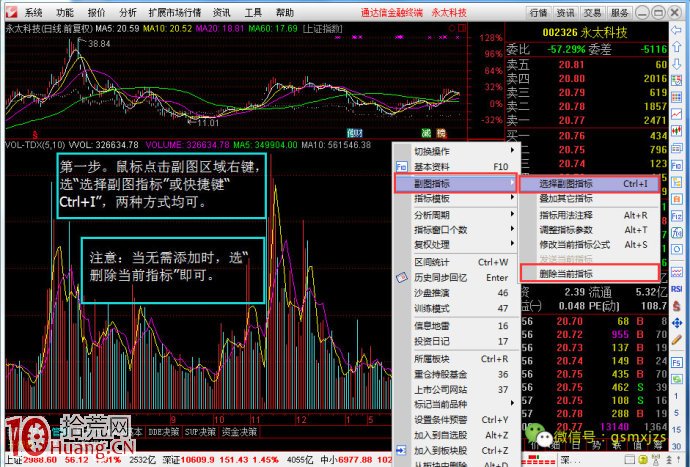Open the f(x) formula icon

676,232
